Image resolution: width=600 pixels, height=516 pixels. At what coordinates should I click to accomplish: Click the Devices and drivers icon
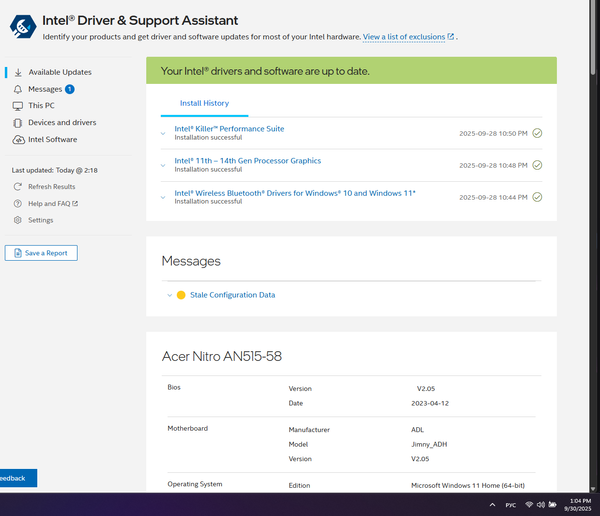click(x=18, y=122)
